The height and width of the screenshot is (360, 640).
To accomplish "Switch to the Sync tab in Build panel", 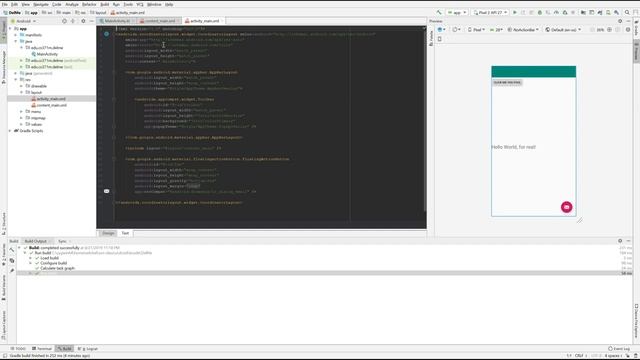I will (62, 241).
